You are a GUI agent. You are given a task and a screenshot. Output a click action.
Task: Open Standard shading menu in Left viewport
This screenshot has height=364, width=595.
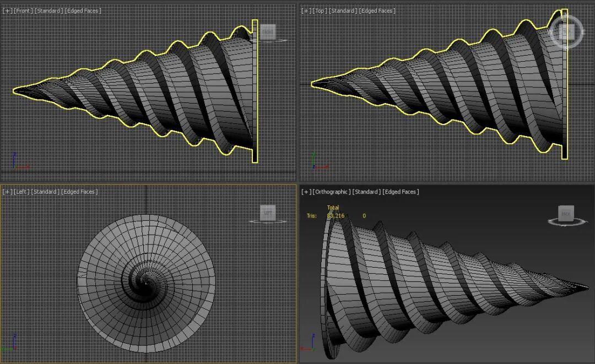[x=45, y=192]
